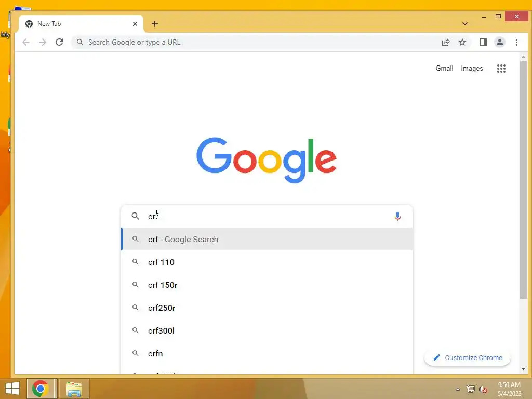Screen dimensions: 532x399
Task: Open the clock showing 9:50 AM
Action: tap(509, 389)
